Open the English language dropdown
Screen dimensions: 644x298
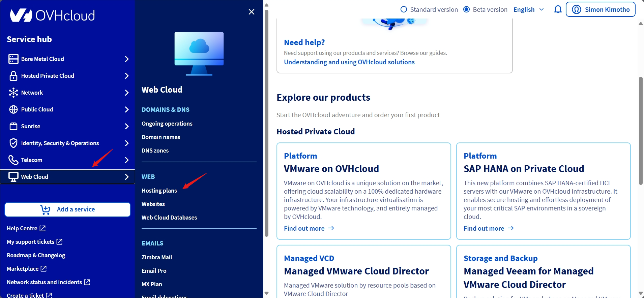point(528,9)
